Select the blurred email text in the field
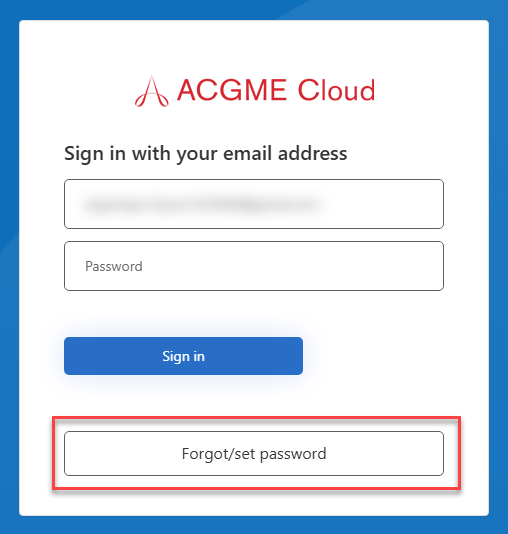 (x=202, y=205)
